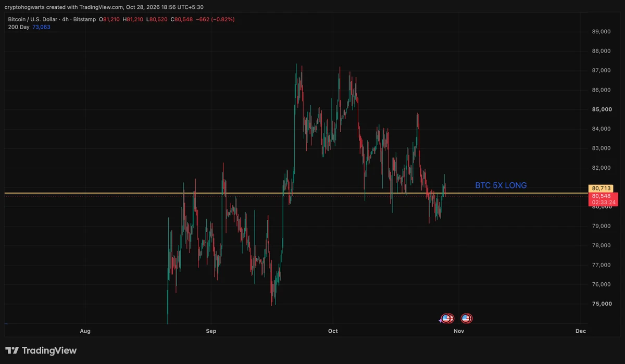
Task: Click 'Sep' on the time axis
Action: [x=211, y=331]
